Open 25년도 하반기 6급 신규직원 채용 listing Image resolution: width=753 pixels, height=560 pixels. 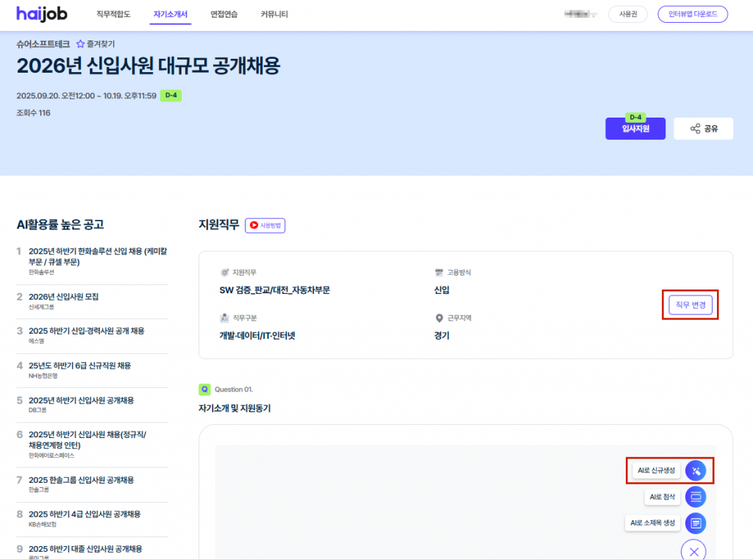point(79,365)
